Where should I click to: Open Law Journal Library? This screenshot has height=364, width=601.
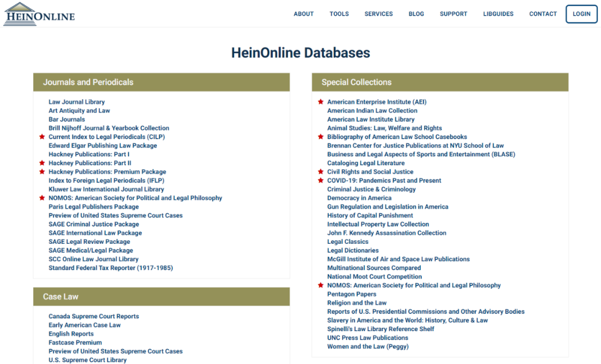point(77,102)
